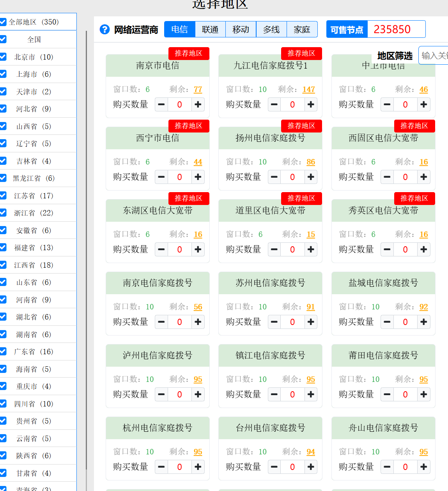448x491 pixels.
Task: Toggle the 北京市 (10) checkbox
Action: [3, 57]
